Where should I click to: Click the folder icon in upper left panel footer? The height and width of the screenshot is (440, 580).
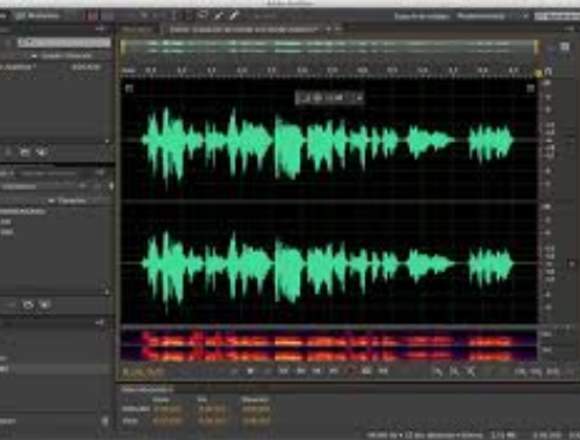point(25,152)
